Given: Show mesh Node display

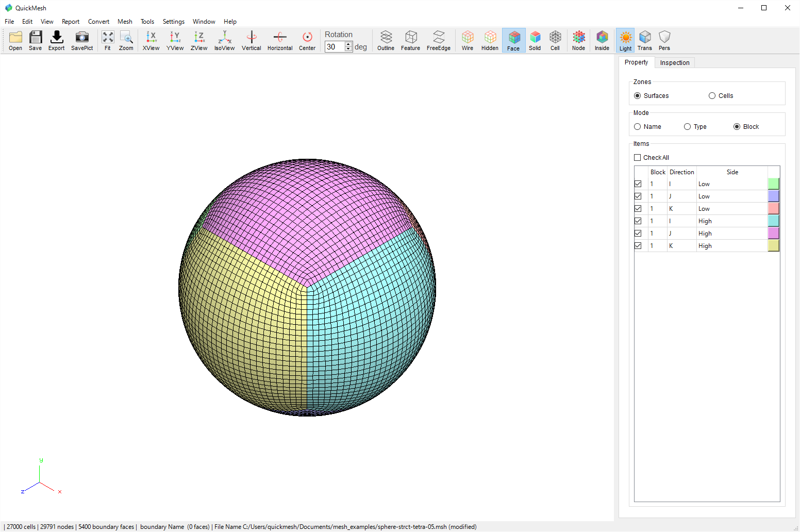Looking at the screenshot, I should click(x=579, y=40).
